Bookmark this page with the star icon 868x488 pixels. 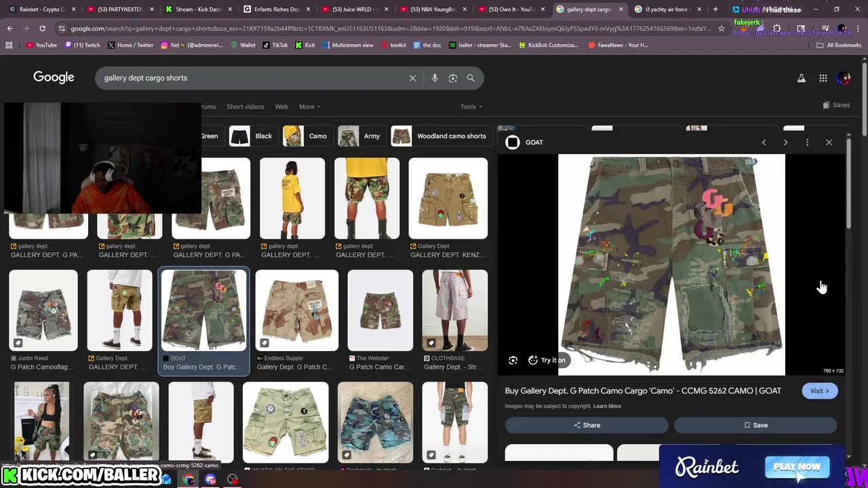[x=722, y=28]
